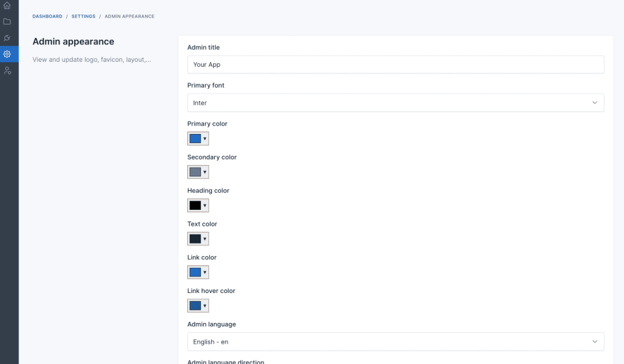Image resolution: width=624 pixels, height=364 pixels.
Task: Click the arrow beside Primary color swatch
Action: (x=205, y=139)
